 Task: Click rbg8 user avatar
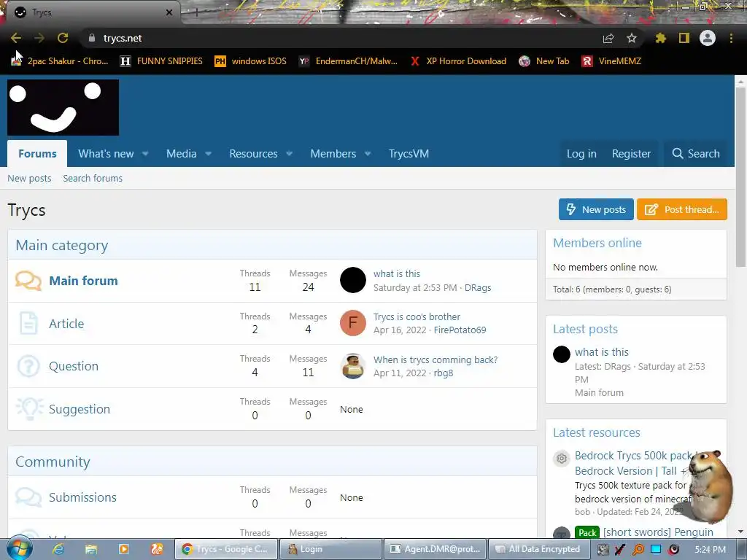pyautogui.click(x=353, y=366)
